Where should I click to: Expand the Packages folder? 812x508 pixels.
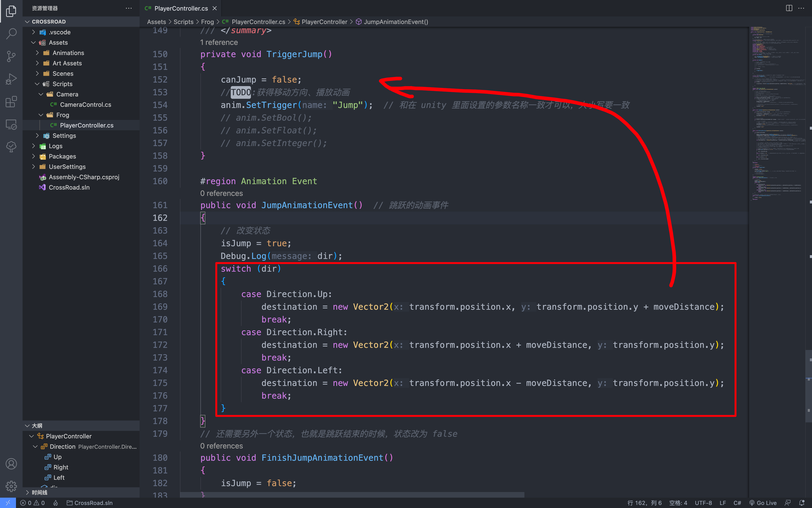tap(81, 157)
